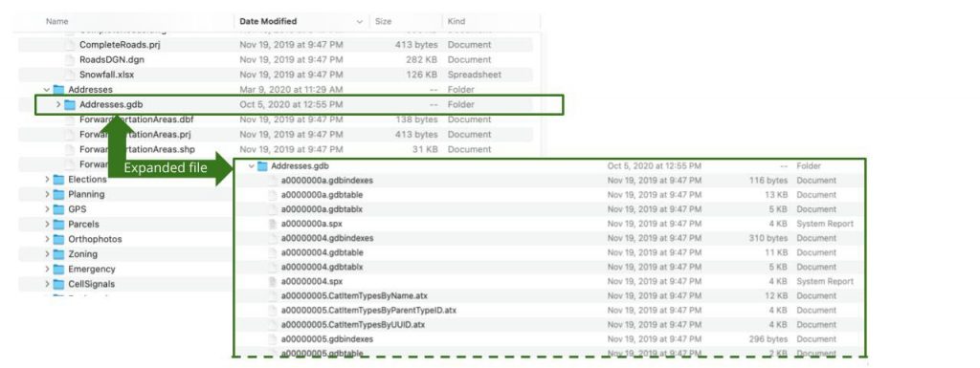Viewport: 980px width, 368px height.
Task: Click the 310 bytes size value
Action: [768, 238]
